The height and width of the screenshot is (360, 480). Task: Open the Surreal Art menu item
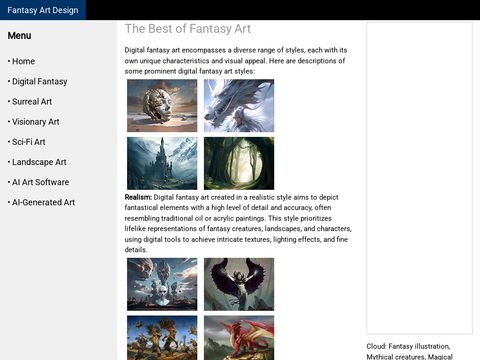coord(32,102)
